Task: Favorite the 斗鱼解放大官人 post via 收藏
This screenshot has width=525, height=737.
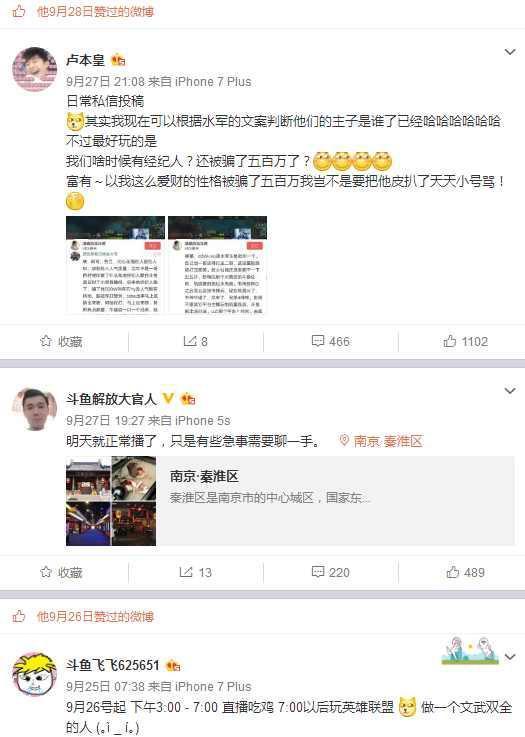Action: pyautogui.click(x=61, y=572)
